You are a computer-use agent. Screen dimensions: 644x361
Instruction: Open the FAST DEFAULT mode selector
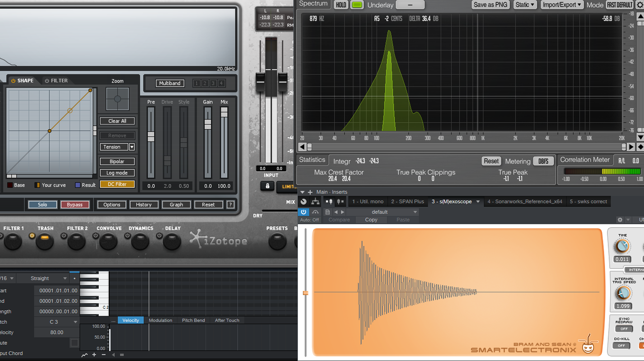pyautogui.click(x=619, y=5)
